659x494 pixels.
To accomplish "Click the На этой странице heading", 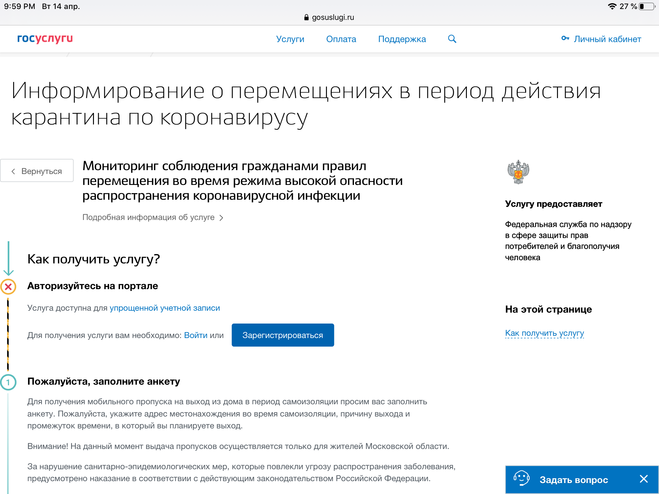I will click(x=548, y=309).
